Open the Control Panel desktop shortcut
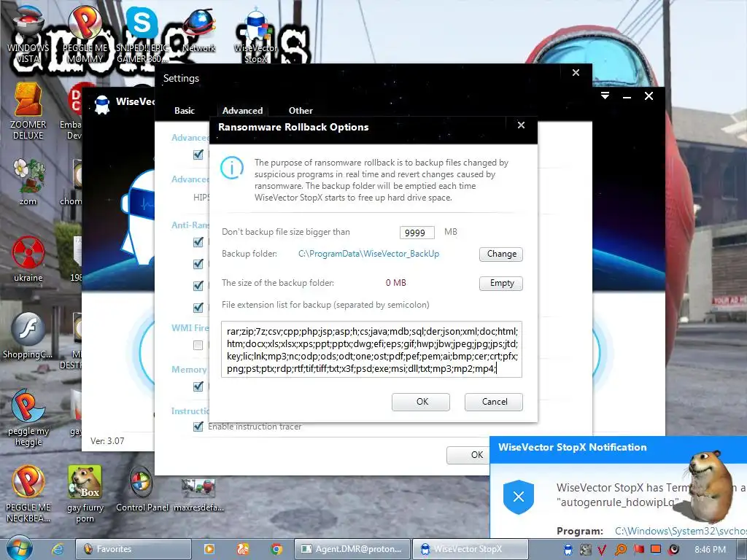Screen dimensions: 747x560 (x=142, y=489)
